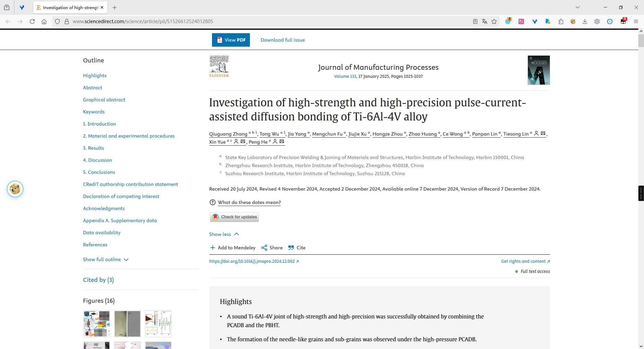Open the browser hamburger application menu

636,21
